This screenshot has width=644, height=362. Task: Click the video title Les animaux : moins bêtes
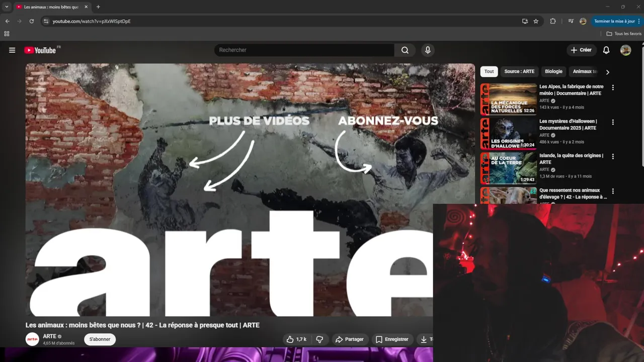[142, 325]
